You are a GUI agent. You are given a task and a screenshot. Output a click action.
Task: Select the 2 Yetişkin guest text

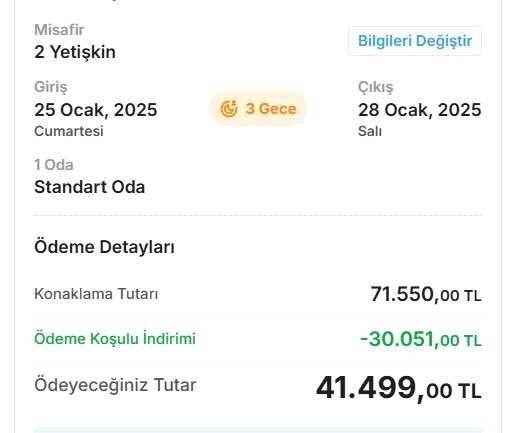(x=75, y=52)
